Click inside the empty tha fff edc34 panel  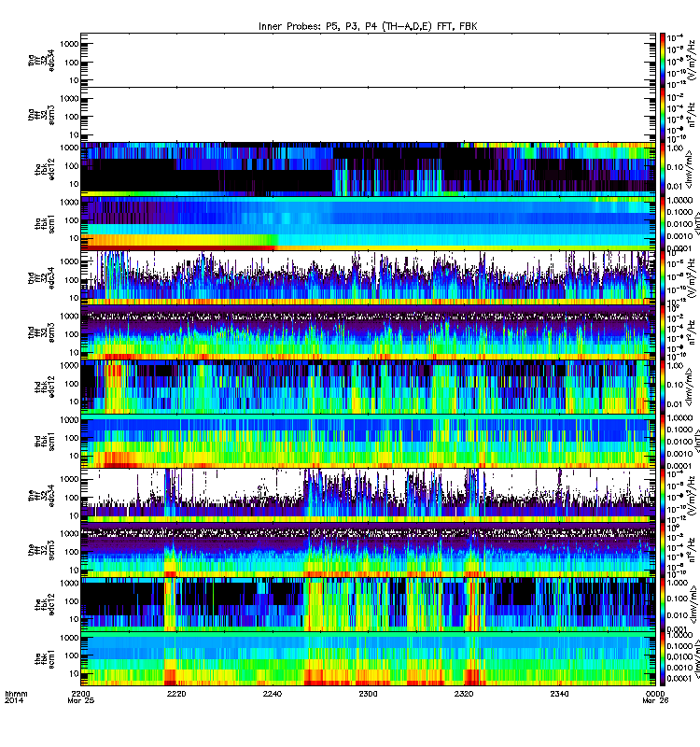pyautogui.click(x=368, y=60)
